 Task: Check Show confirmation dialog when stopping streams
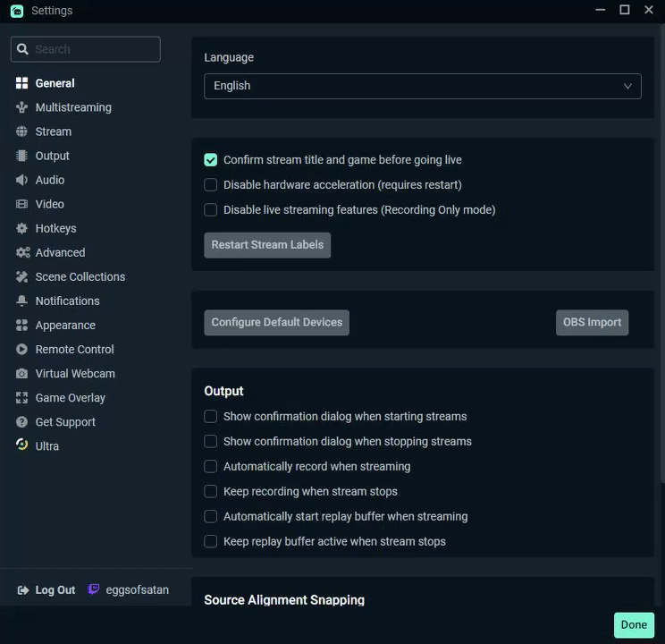tap(210, 442)
